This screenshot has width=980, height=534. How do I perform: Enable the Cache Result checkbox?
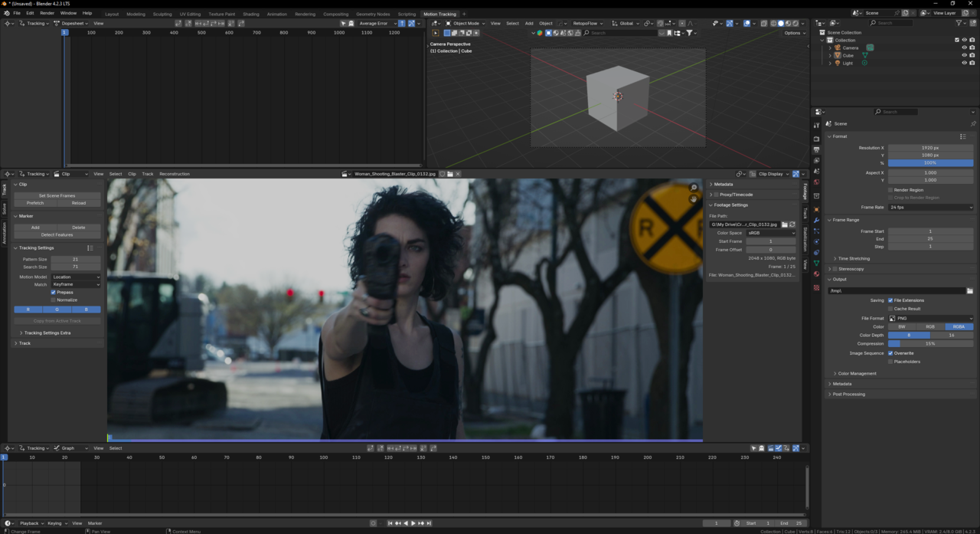click(x=890, y=309)
